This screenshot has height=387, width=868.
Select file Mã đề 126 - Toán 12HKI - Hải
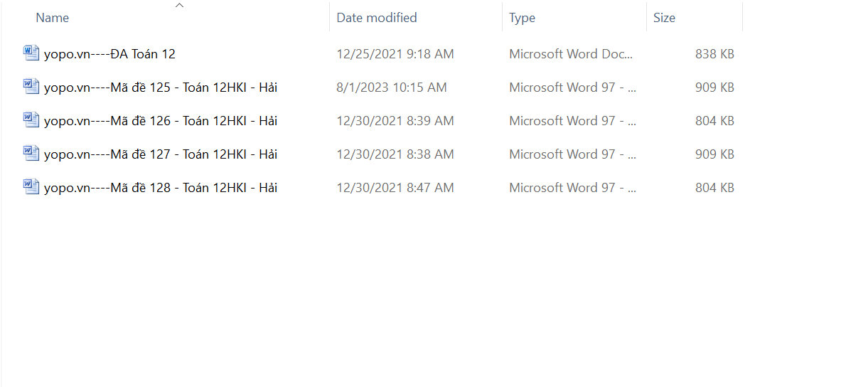coord(161,121)
